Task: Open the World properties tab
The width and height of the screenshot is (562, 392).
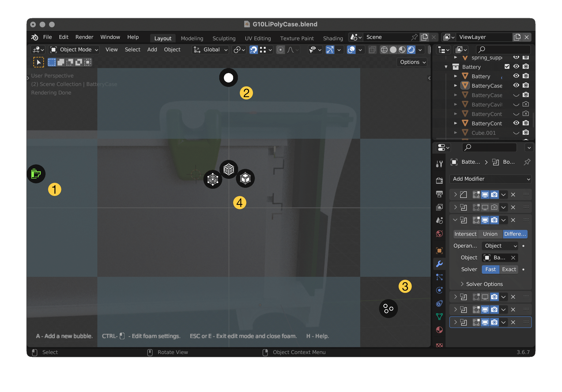Action: pos(439,233)
